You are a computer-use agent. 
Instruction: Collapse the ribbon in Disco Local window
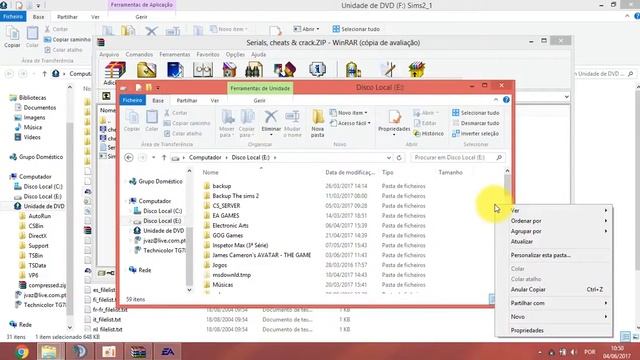point(496,100)
